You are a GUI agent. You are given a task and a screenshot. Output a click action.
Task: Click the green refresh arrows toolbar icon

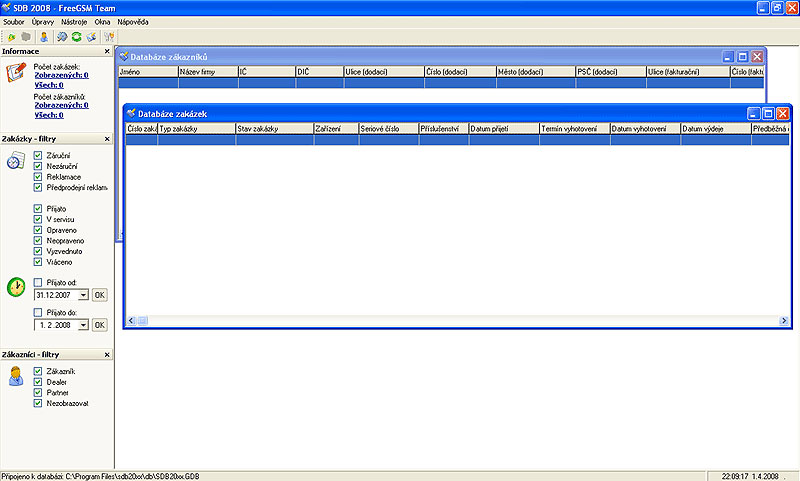pyautogui.click(x=77, y=37)
